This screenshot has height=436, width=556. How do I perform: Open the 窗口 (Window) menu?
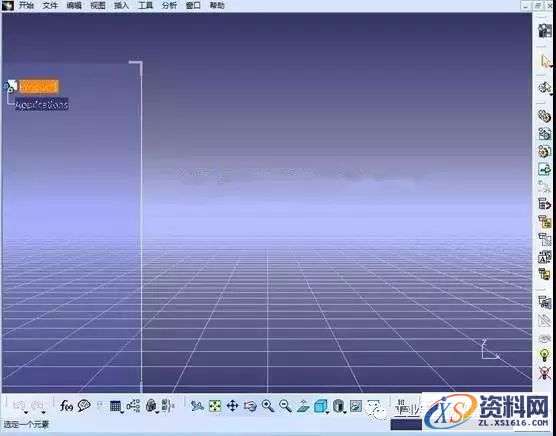point(193,5)
